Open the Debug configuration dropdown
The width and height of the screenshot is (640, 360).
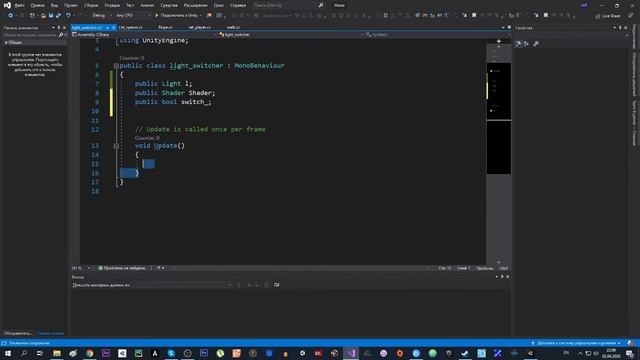[102, 16]
